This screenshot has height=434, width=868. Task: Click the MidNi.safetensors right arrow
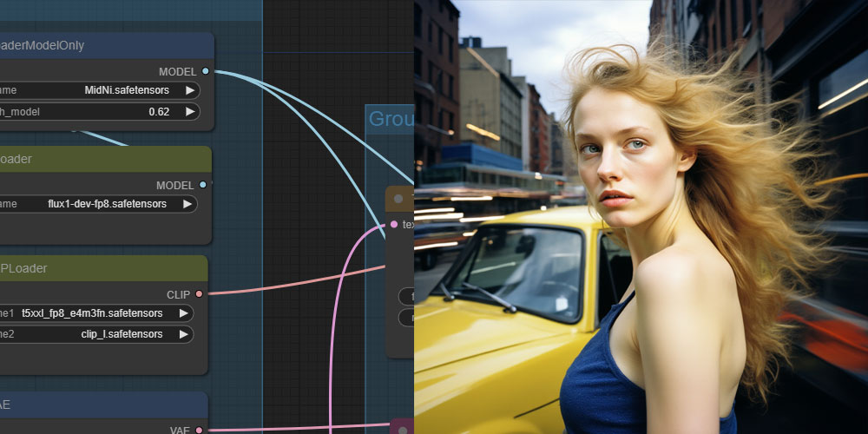(190, 90)
